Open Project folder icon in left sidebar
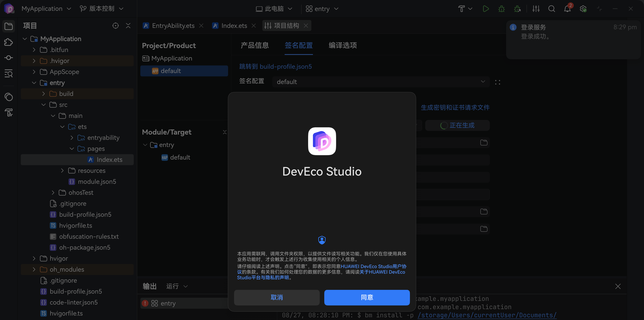This screenshot has width=644, height=320. pyautogui.click(x=8, y=26)
